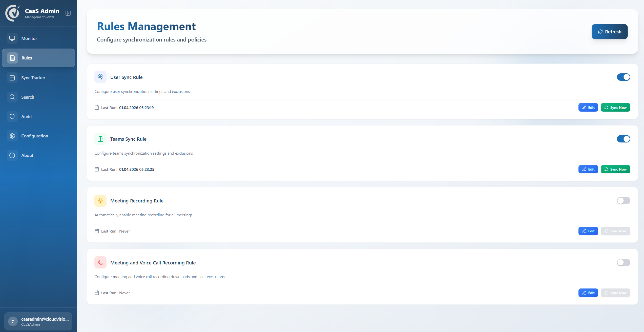The height and width of the screenshot is (332, 644).
Task: Click the User Sync Rule people icon
Action: point(100,77)
